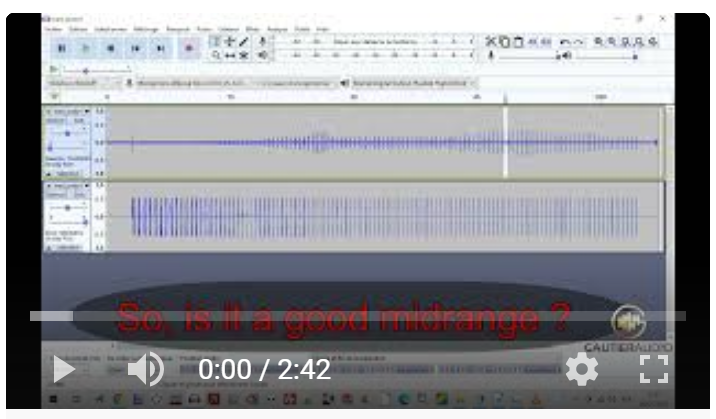Enter fullscreen mode for the video
Image resolution: width=716 pixels, height=419 pixels.
coord(652,370)
